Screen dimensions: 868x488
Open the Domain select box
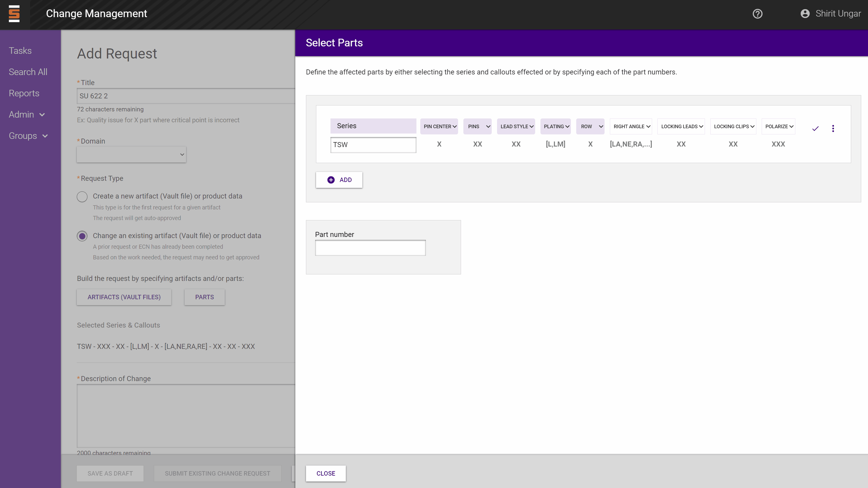[131, 155]
